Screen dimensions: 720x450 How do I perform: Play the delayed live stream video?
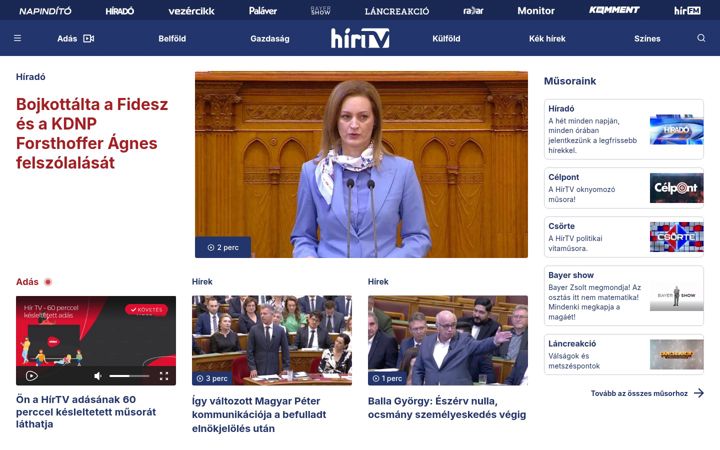click(x=31, y=376)
